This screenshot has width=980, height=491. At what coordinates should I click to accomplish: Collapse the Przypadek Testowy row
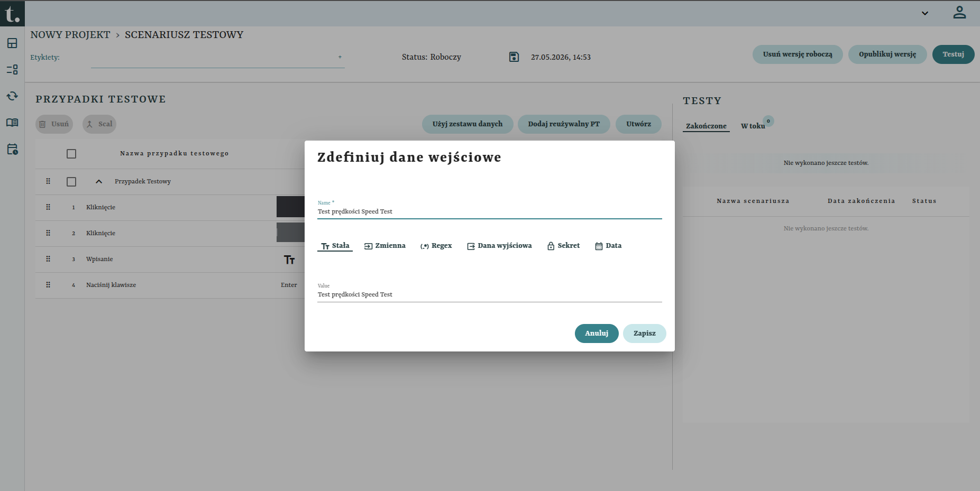point(99,181)
